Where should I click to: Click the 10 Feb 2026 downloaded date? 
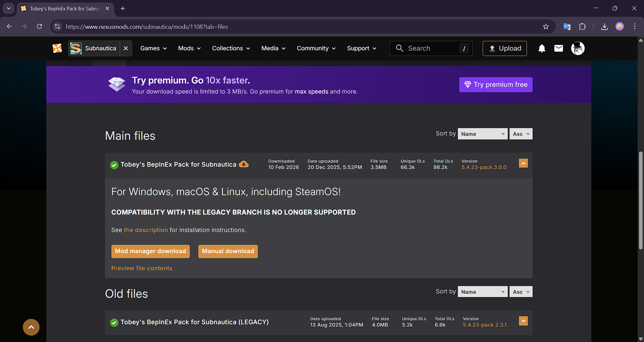[x=283, y=167]
